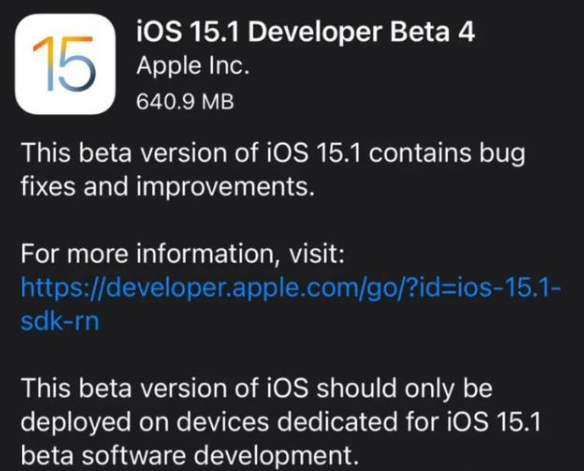Click the 'For more information, visit:' text
The image size is (584, 471).
[x=182, y=254]
